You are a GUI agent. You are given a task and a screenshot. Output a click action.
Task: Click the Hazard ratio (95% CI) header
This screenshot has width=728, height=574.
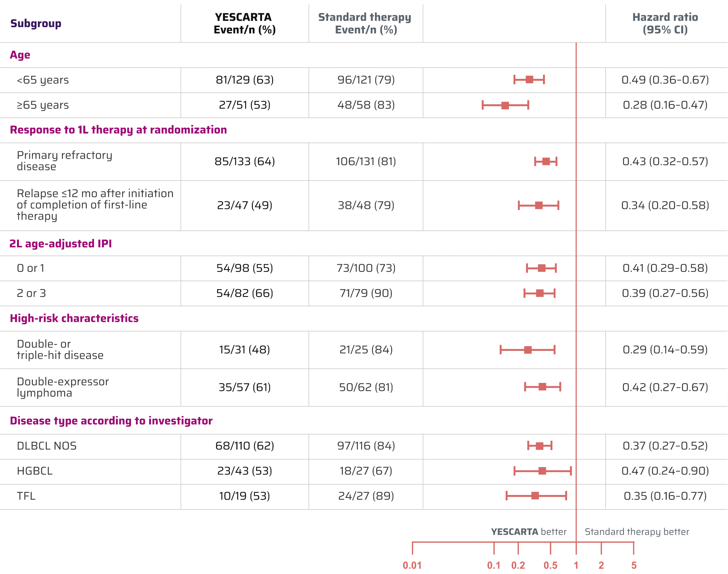click(665, 23)
